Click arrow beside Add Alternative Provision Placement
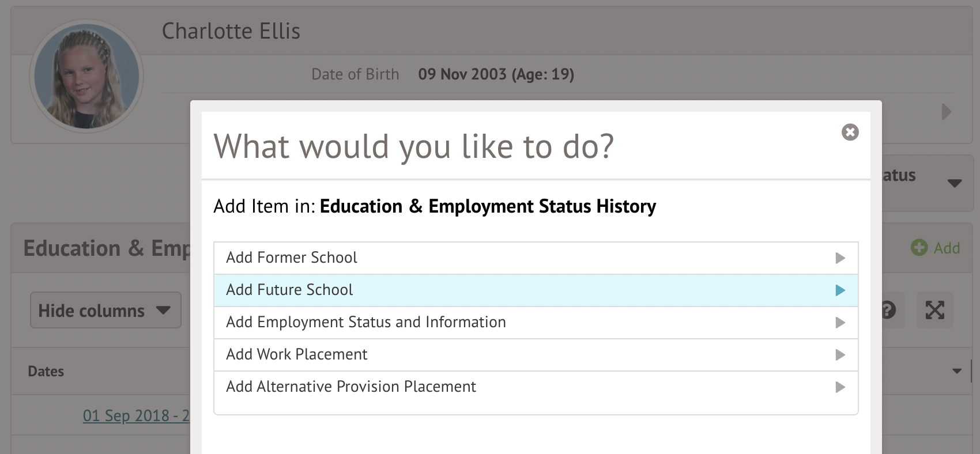This screenshot has height=454, width=980. pyautogui.click(x=840, y=387)
